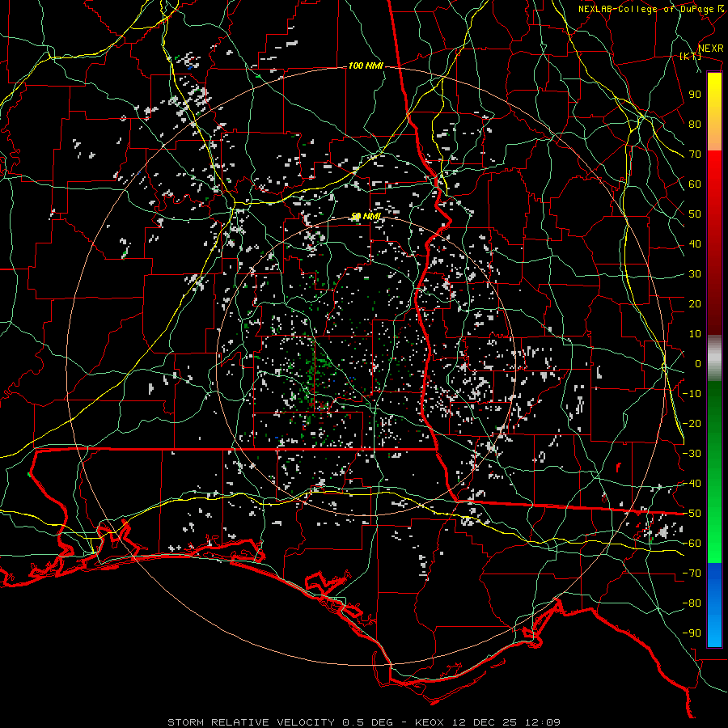Select the NEXR label near the color scale
This screenshot has width=728, height=728.
711,49
